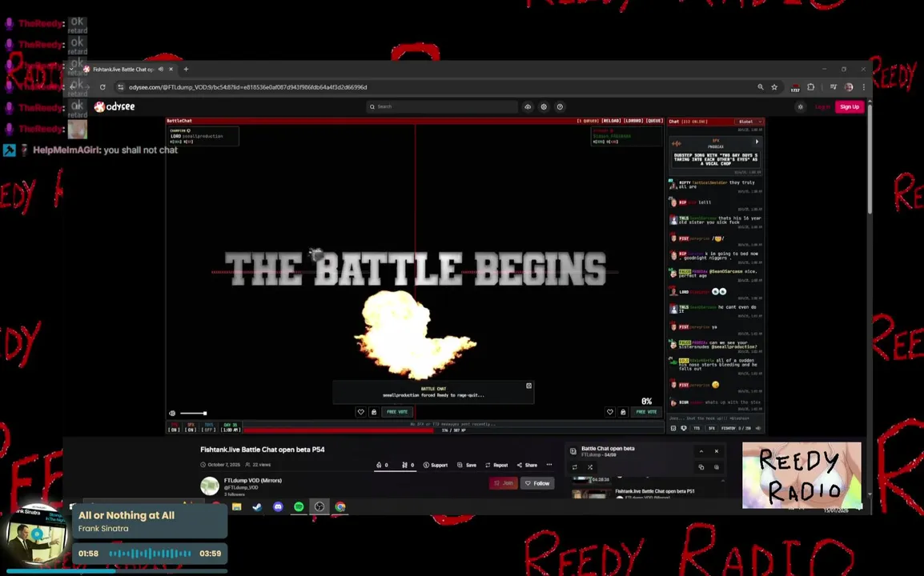Open Odysee settings gear beside search
The width and height of the screenshot is (924, 576).
point(544,106)
